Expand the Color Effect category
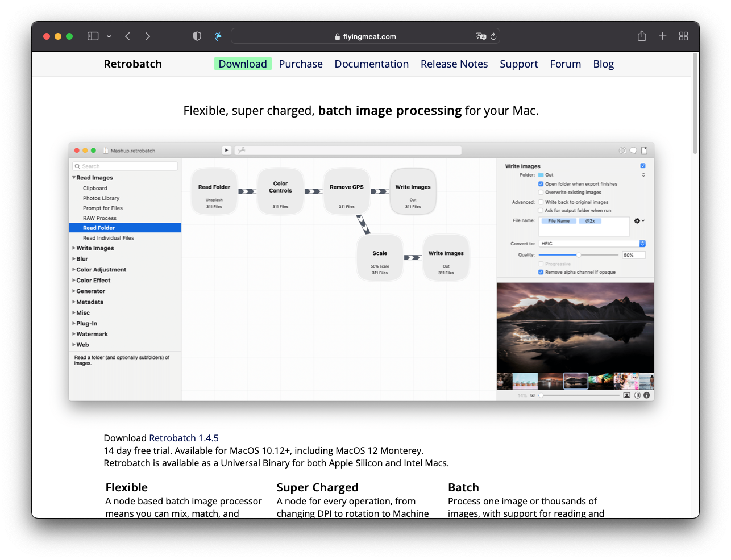The image size is (731, 560). 74,281
